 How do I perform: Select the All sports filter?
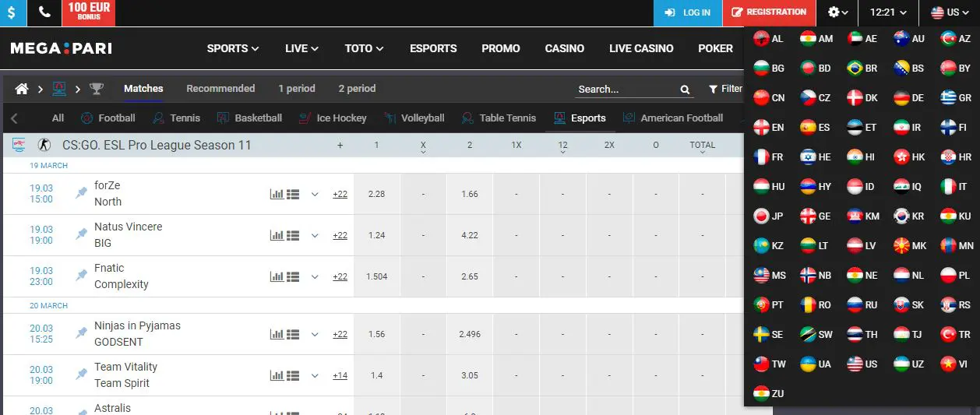(58, 118)
